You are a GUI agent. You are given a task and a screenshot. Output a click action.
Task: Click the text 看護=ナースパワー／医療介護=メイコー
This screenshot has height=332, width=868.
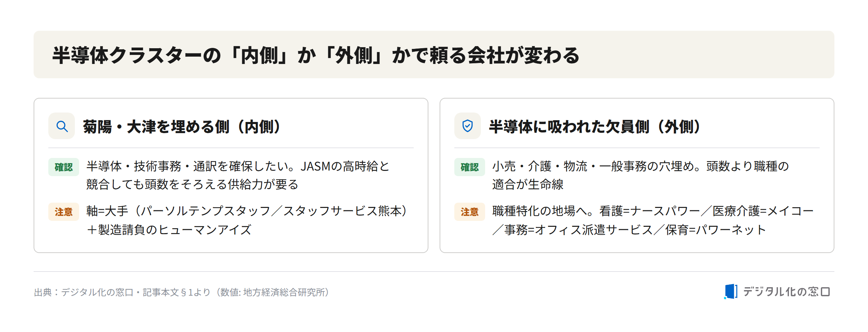tap(706, 211)
